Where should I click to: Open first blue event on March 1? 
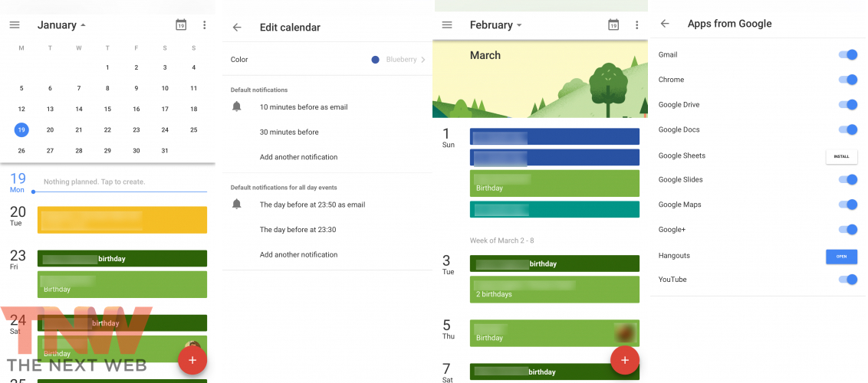tap(554, 136)
